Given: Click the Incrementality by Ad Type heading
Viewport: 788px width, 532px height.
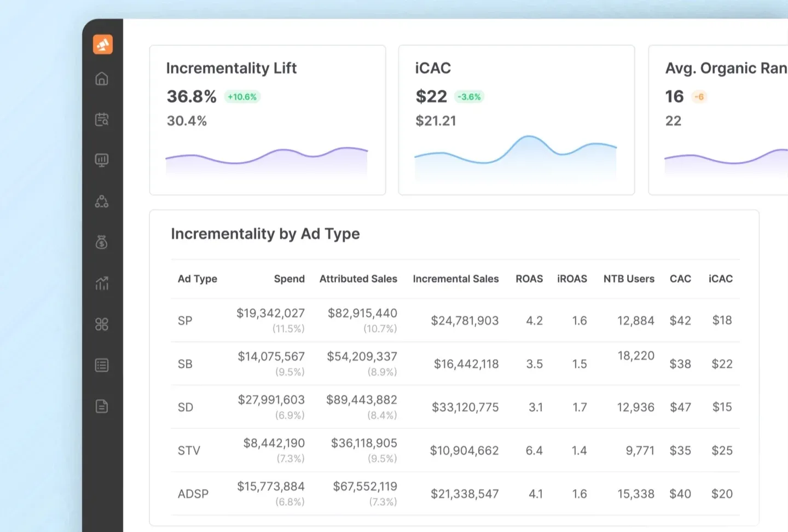Looking at the screenshot, I should [x=265, y=234].
